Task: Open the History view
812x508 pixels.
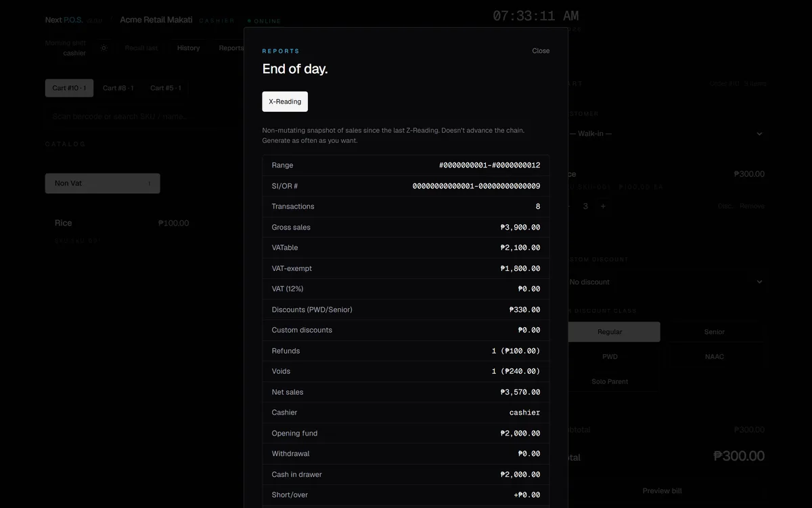Action: [x=188, y=48]
